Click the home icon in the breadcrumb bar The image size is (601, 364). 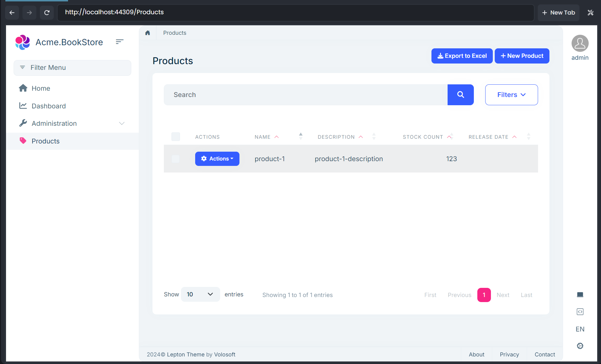pos(147,33)
